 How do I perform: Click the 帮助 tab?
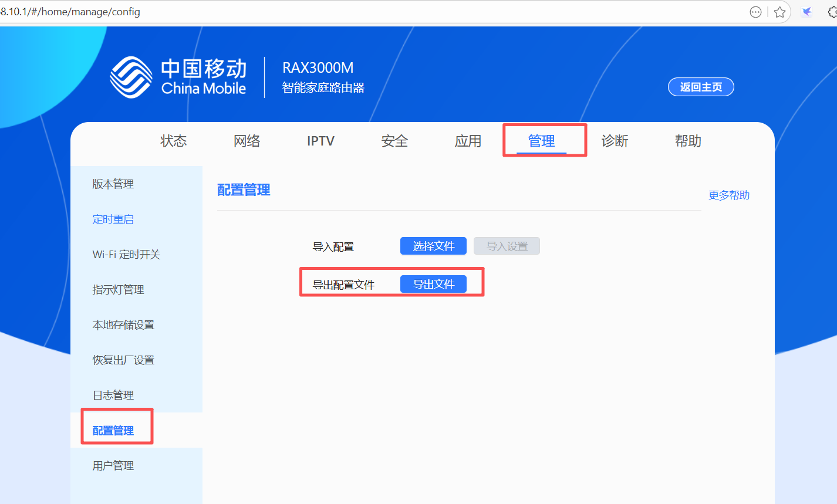(688, 141)
